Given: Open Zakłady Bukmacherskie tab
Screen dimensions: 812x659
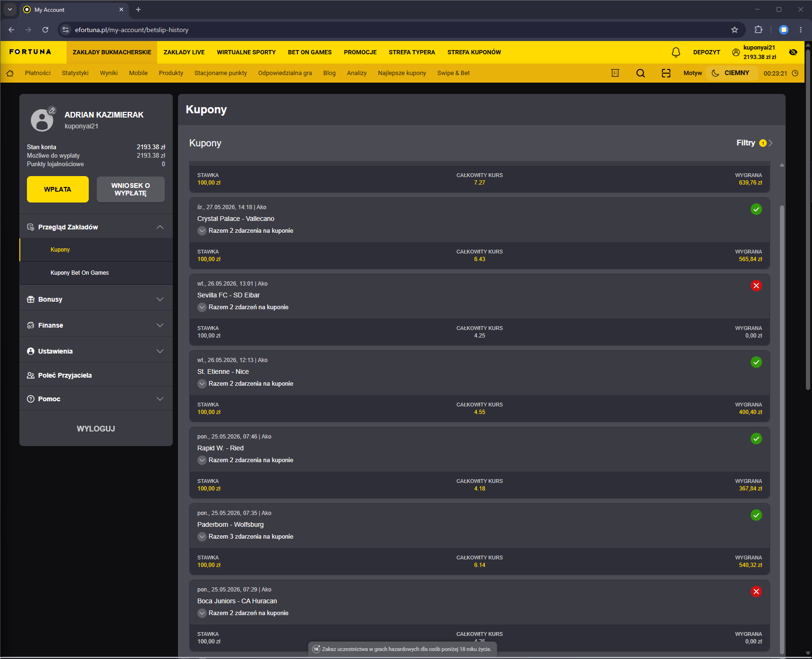Looking at the screenshot, I should pyautogui.click(x=112, y=52).
